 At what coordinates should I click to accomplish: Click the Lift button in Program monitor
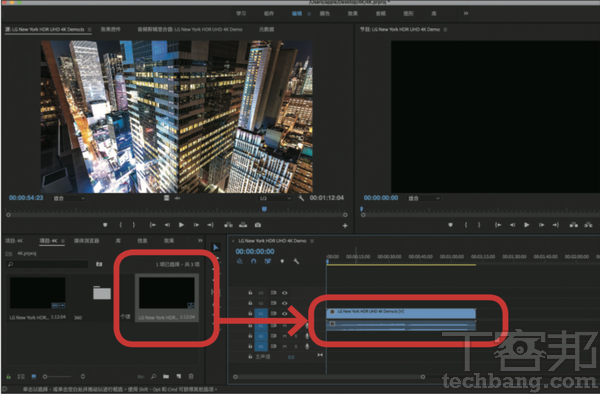click(x=574, y=225)
